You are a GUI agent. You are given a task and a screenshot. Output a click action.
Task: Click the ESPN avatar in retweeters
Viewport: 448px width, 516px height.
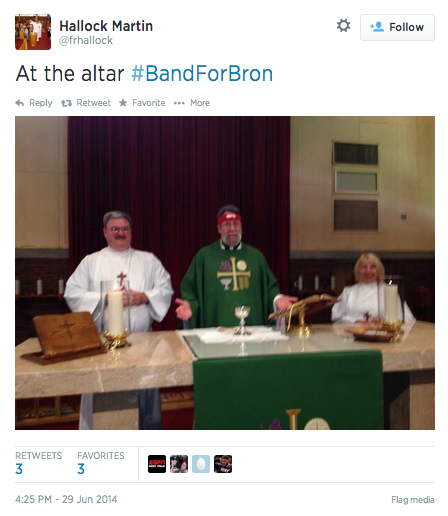pos(157,464)
